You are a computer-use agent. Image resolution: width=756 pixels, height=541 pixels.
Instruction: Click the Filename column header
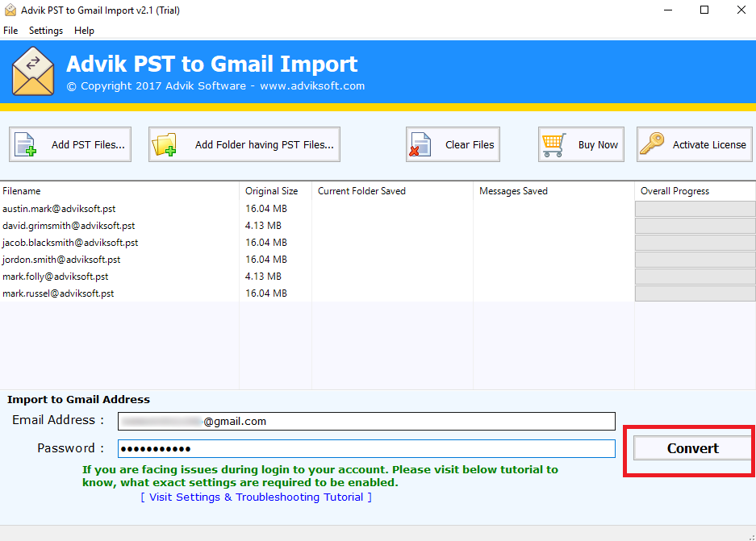[119, 191]
